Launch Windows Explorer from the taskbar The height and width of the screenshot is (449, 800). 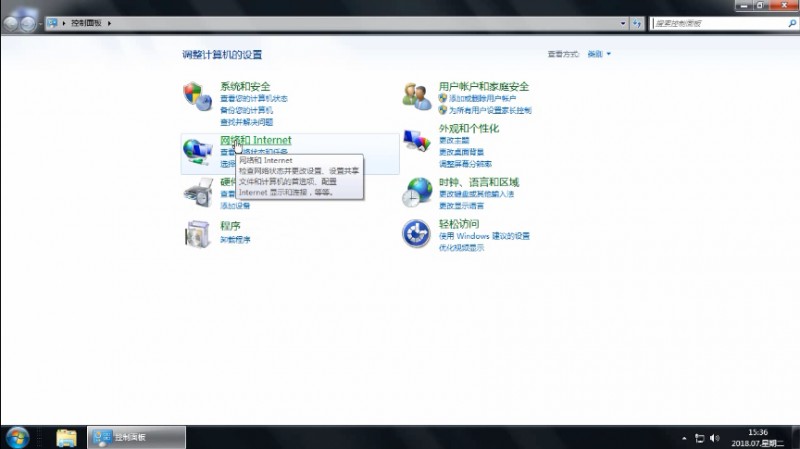66,437
